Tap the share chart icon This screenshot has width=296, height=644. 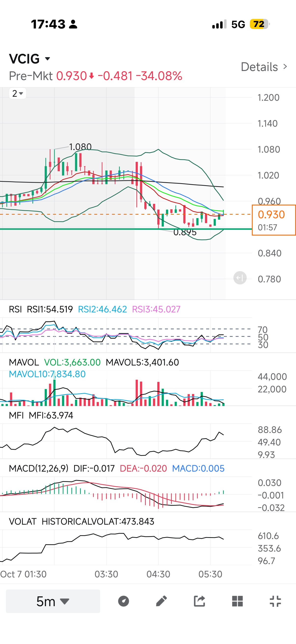pos(199,601)
